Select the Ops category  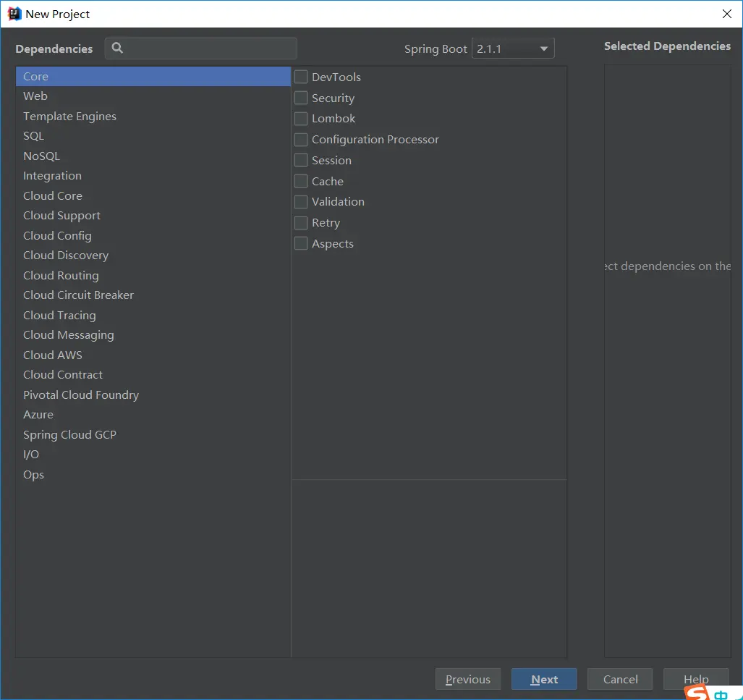click(x=153, y=475)
